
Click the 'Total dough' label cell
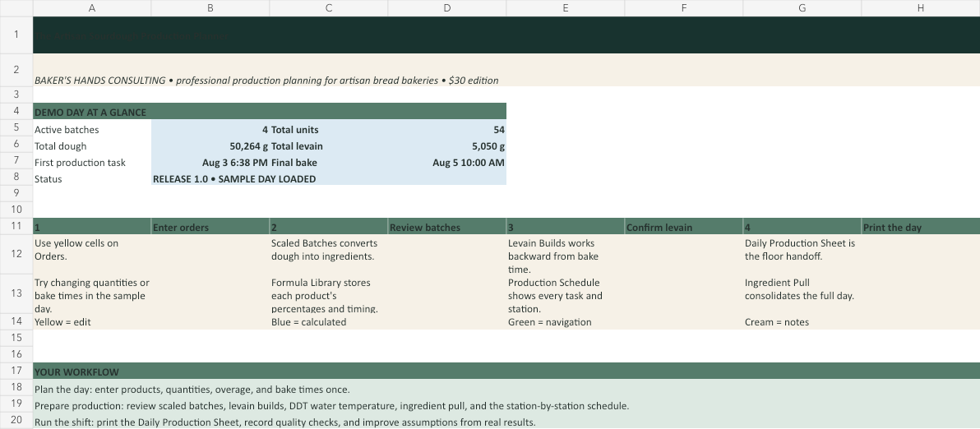point(92,145)
